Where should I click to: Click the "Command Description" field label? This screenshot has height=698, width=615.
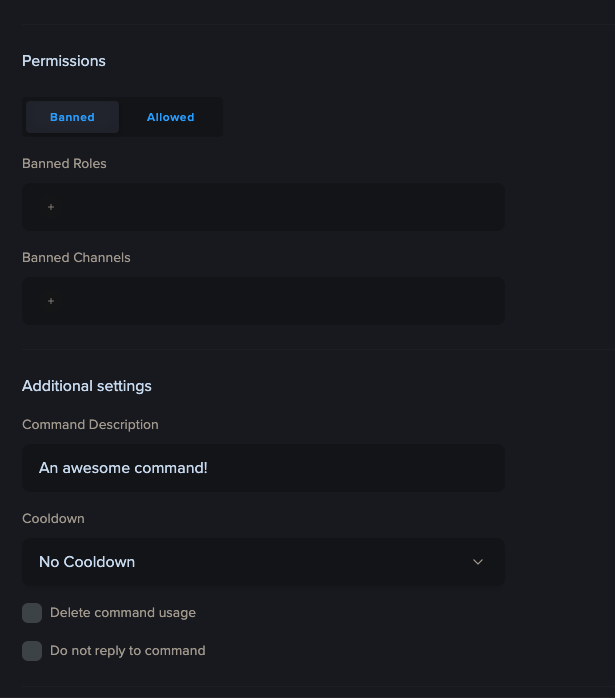90,425
